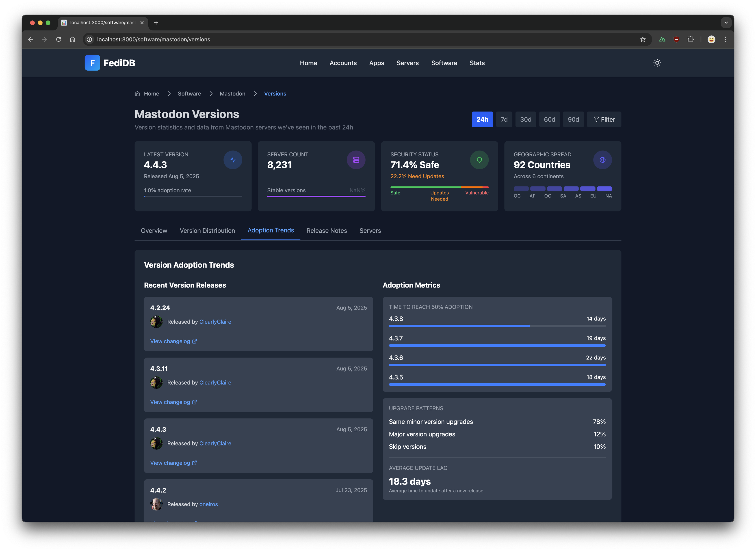
Task: Reload the page with the refresh icon
Action: pyautogui.click(x=58, y=39)
